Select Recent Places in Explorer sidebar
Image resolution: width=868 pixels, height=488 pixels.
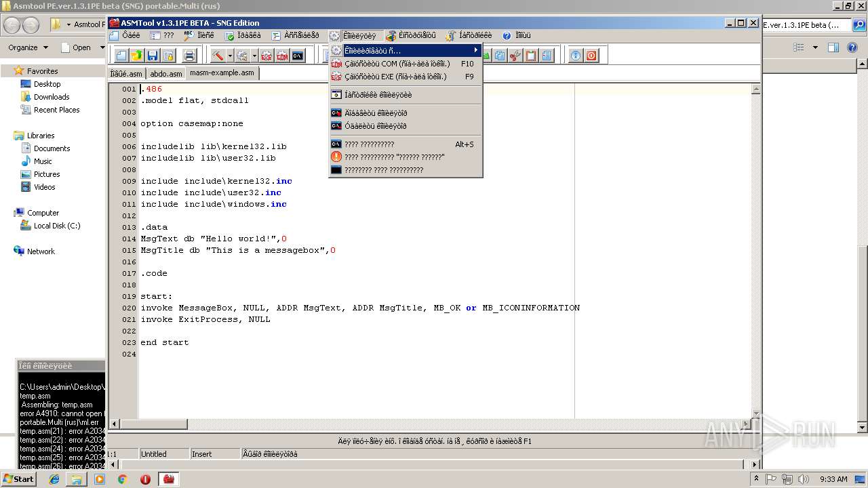tap(56, 110)
